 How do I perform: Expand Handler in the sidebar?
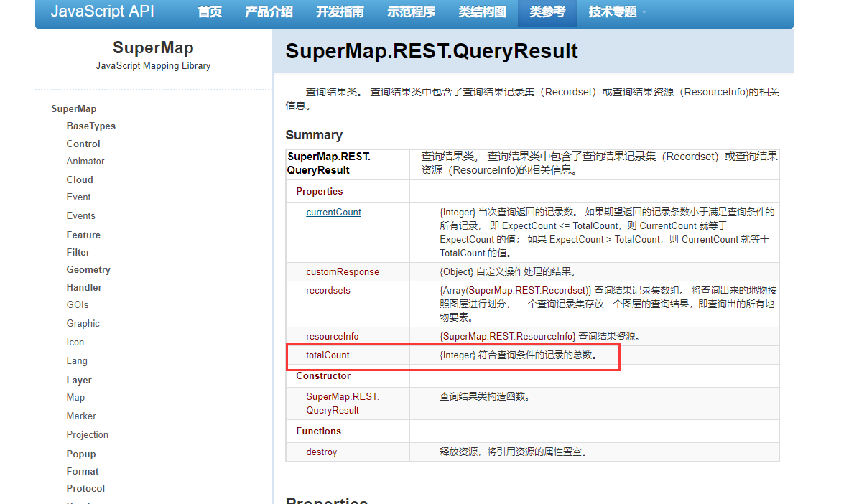[84, 287]
